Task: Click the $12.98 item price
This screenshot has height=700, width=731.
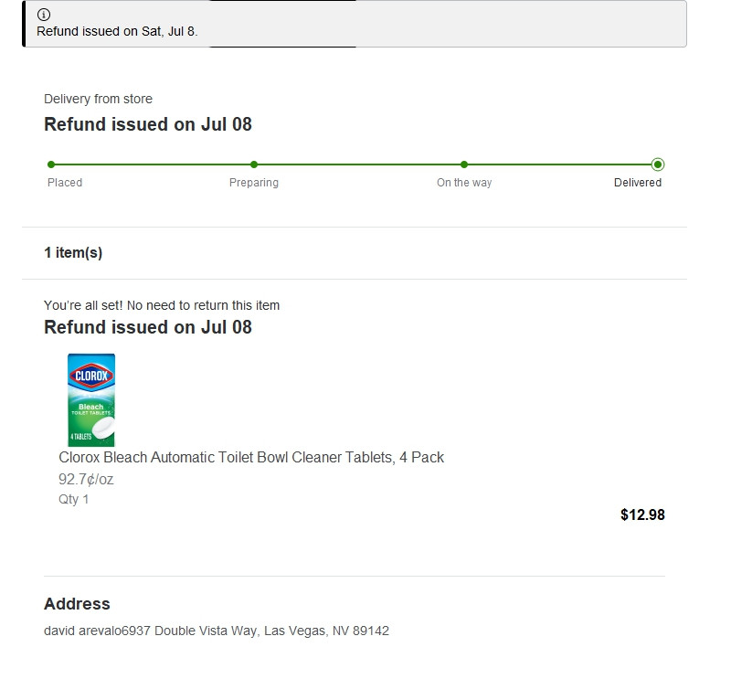Action: point(642,514)
